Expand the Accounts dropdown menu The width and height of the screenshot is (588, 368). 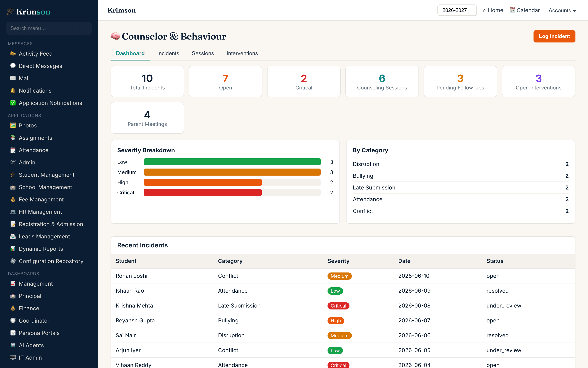tap(562, 10)
